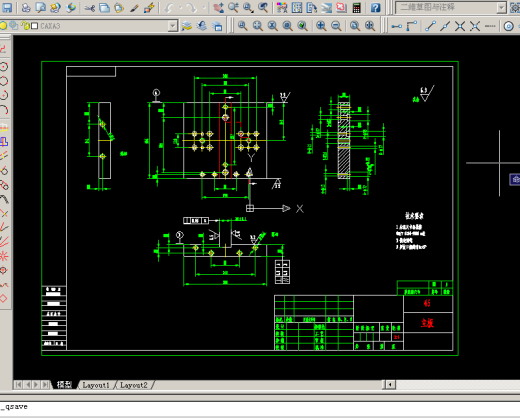Click the Match Properties brush icon
520x418 pixels.
tap(134, 7)
